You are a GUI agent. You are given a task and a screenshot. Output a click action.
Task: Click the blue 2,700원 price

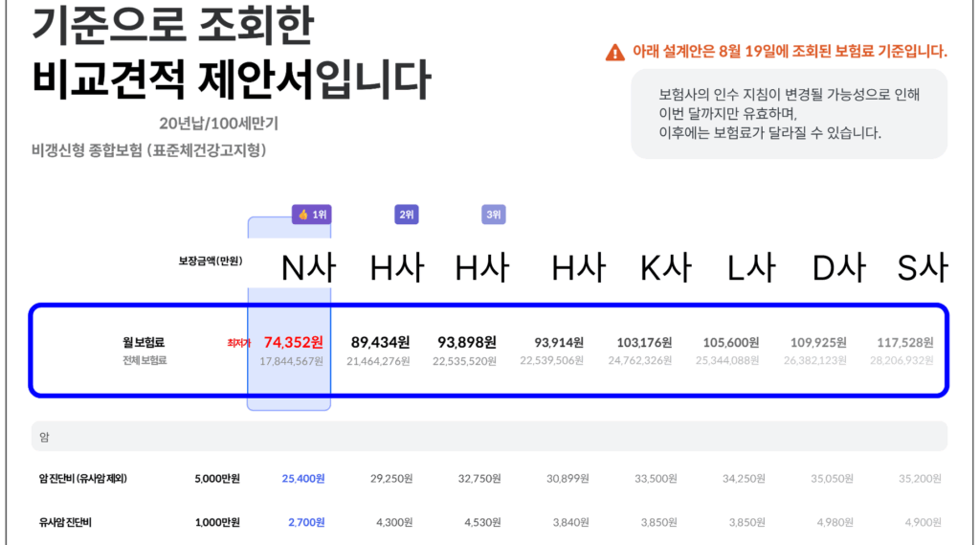[306, 522]
